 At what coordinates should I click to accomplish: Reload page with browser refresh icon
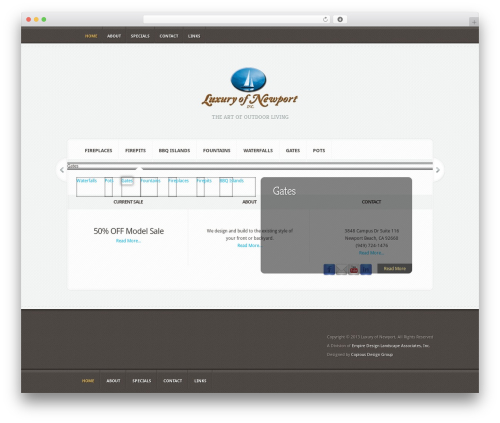[x=325, y=19]
